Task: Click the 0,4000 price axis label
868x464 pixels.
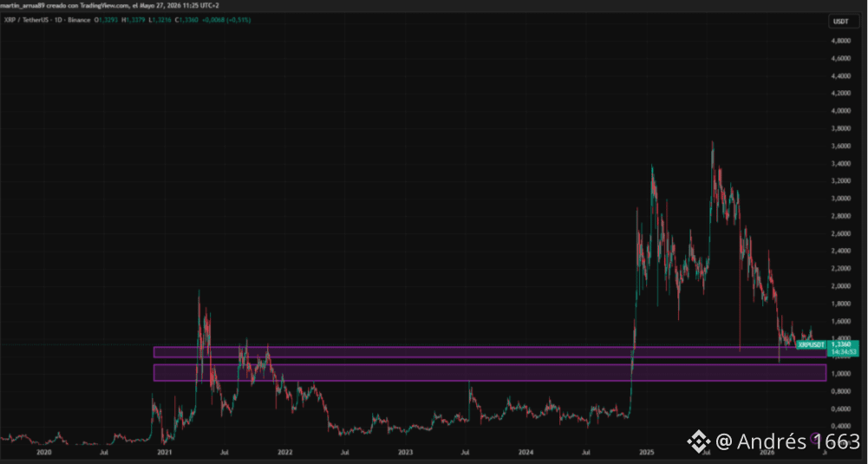Action: coord(841,427)
